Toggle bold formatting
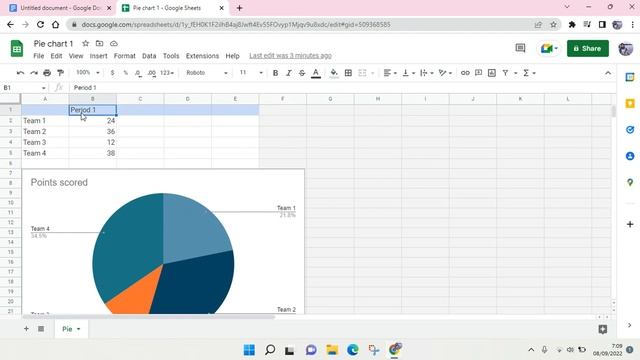The height and width of the screenshot is (360, 640). pyautogui.click(x=276, y=73)
